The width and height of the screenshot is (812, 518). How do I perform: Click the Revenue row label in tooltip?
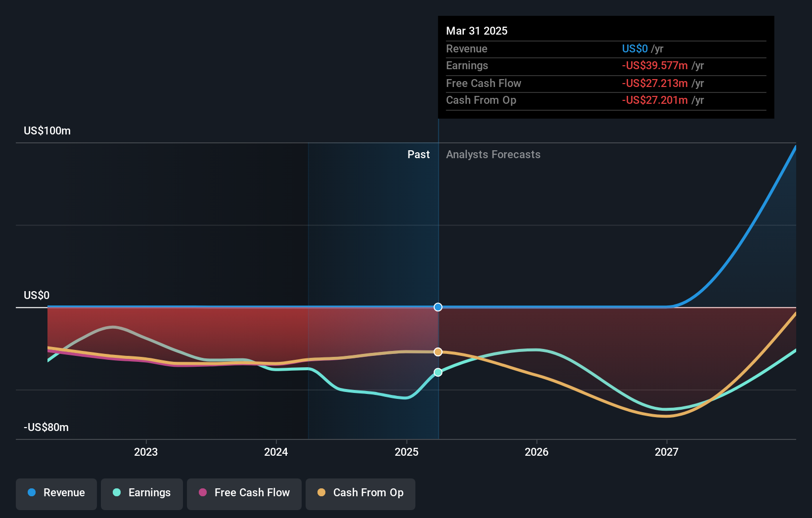[467, 48]
